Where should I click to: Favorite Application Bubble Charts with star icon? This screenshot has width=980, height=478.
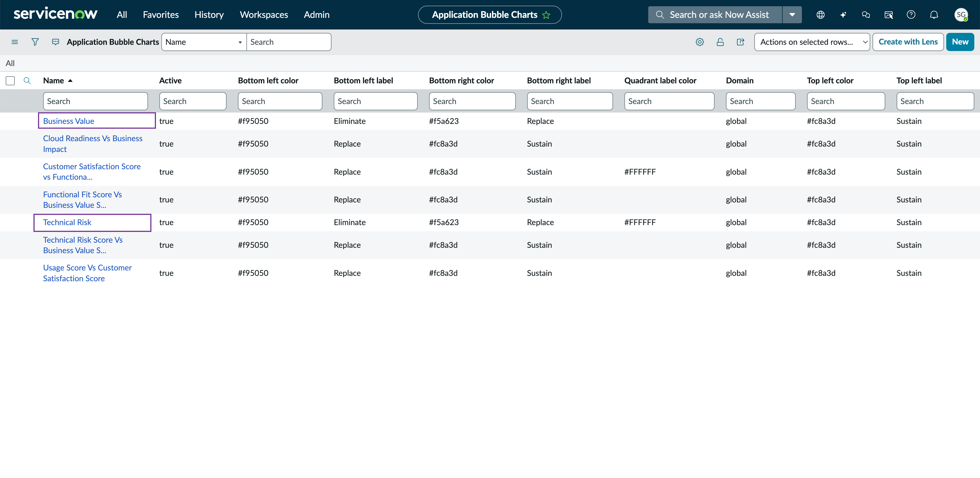click(x=546, y=15)
